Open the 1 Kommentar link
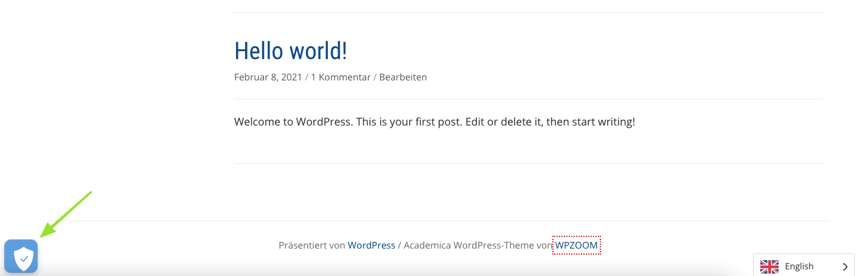Screen dimensions: 868x276 click(341, 77)
